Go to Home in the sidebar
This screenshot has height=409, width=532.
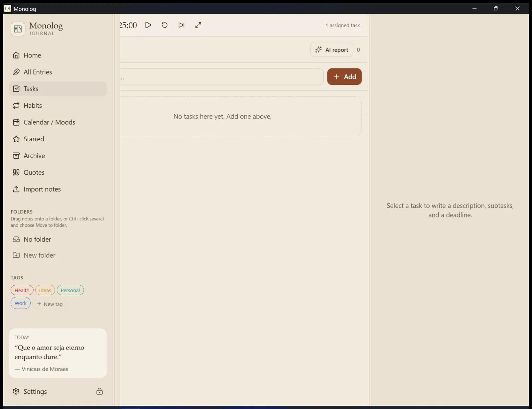(x=58, y=55)
